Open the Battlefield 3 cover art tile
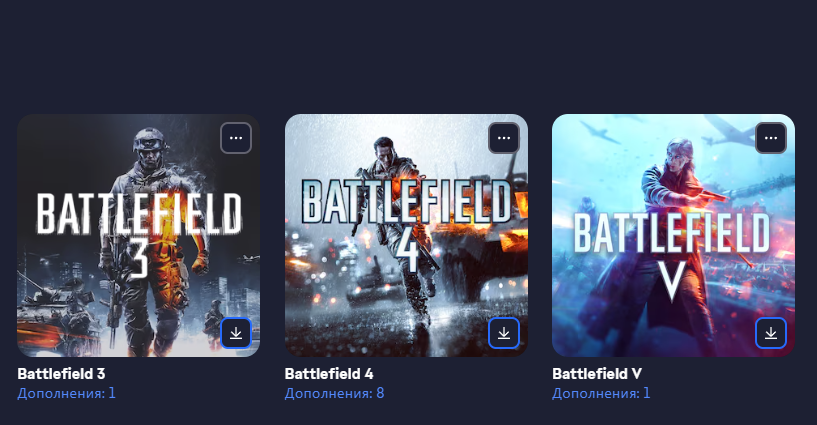This screenshot has height=425, width=817. [139, 235]
